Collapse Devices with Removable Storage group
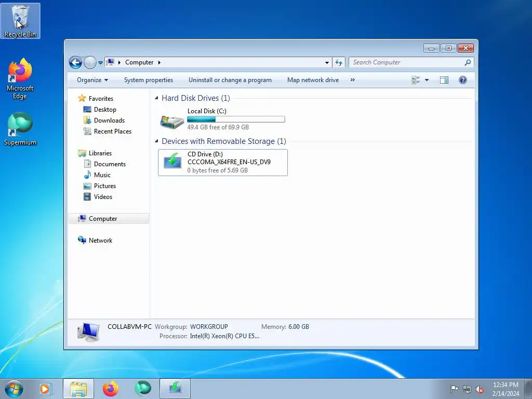The height and width of the screenshot is (399, 532). pyautogui.click(x=156, y=141)
